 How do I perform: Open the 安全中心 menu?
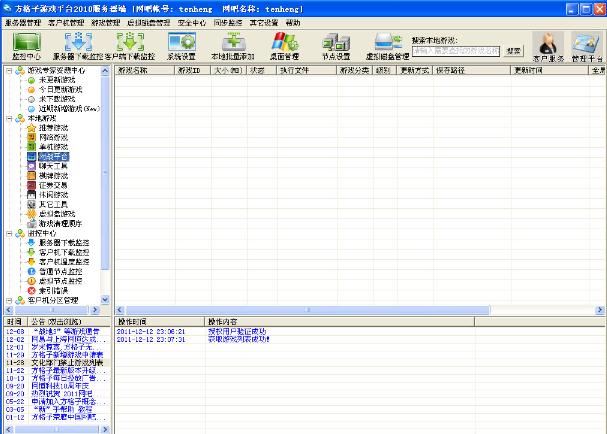point(191,21)
